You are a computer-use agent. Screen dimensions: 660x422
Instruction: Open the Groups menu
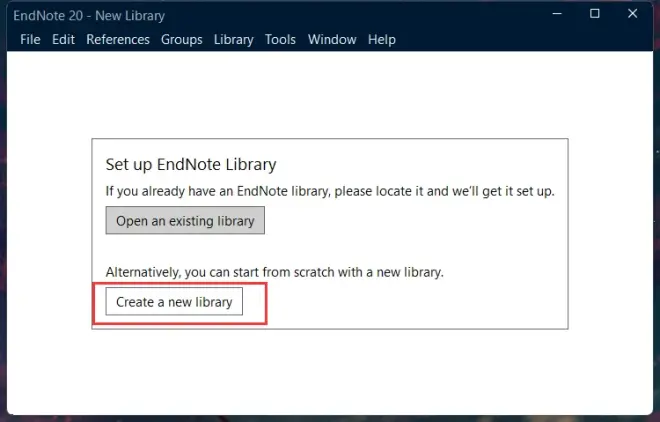[181, 40]
